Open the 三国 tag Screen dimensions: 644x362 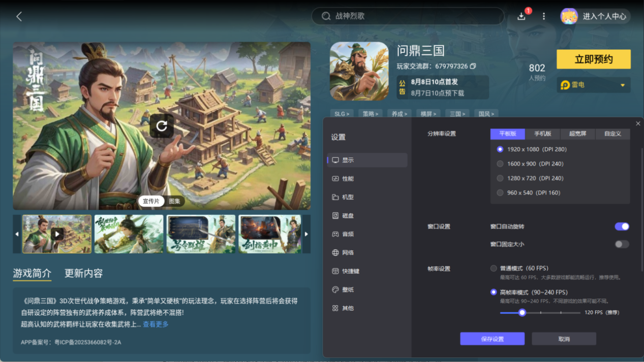pos(457,114)
